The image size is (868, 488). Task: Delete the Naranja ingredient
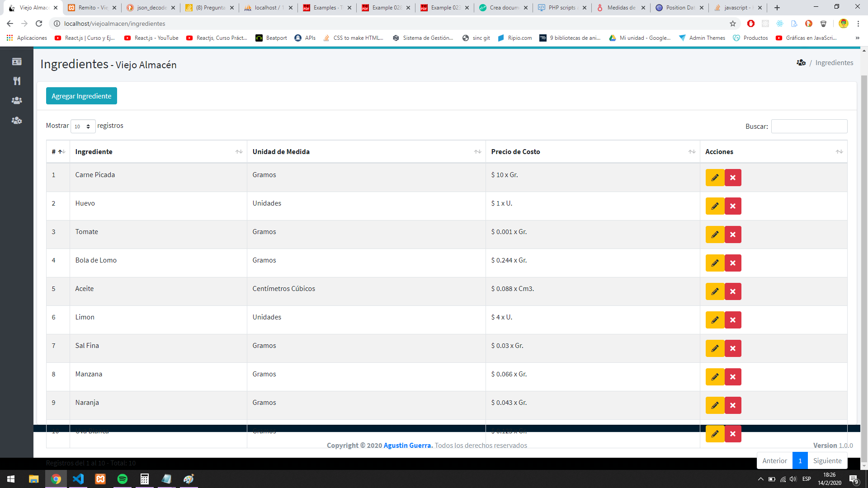[733, 405]
